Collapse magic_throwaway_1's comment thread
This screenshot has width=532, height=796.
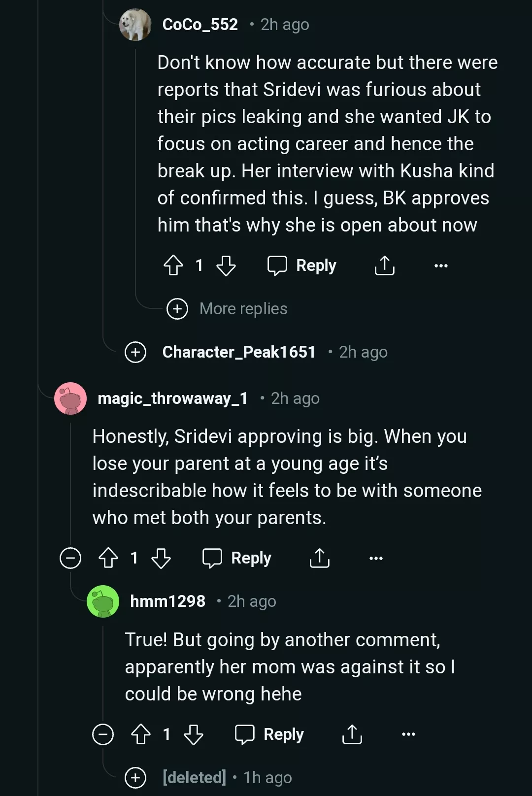point(70,558)
